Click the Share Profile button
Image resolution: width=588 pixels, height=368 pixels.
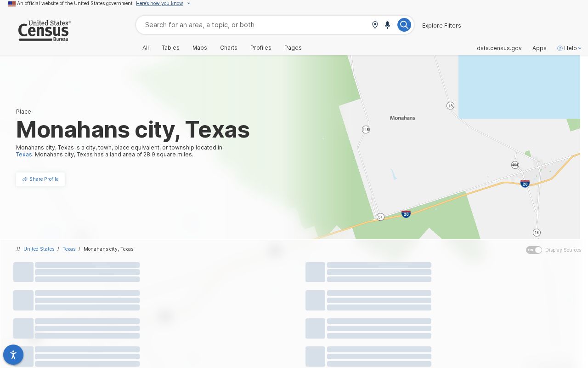(x=40, y=179)
